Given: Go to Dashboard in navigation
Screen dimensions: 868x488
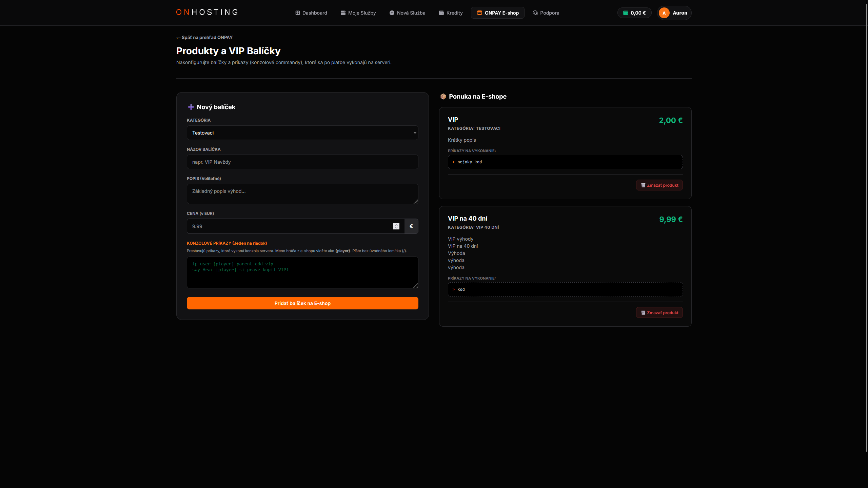Looking at the screenshot, I should tap(311, 13).
